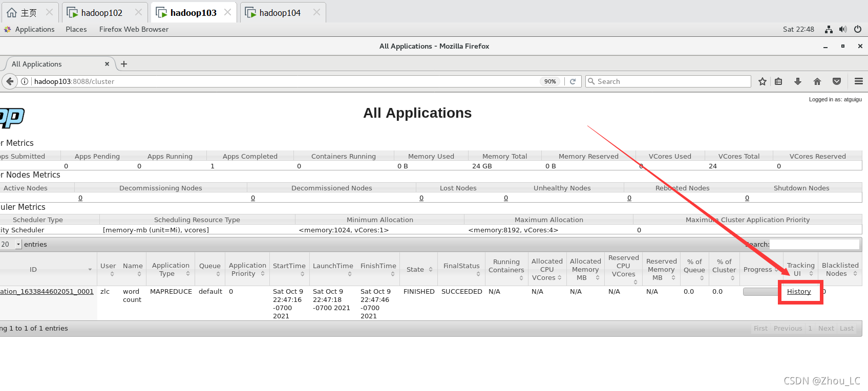Click the 90% zoom level indicator
Image resolution: width=868 pixels, height=391 pixels.
pos(550,81)
